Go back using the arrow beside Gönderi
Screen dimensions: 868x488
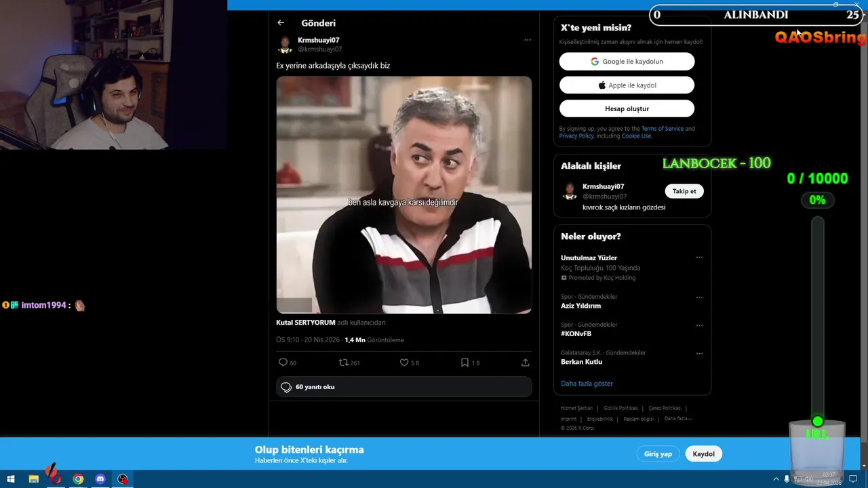(x=281, y=23)
